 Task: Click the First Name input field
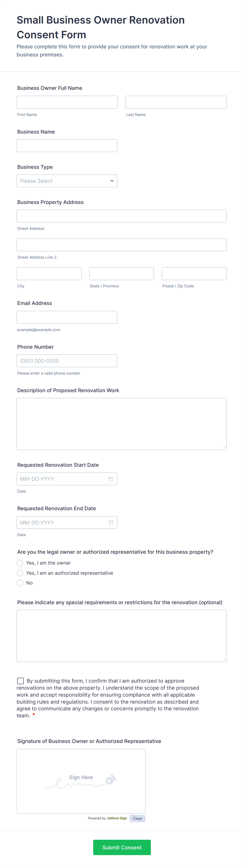67,102
